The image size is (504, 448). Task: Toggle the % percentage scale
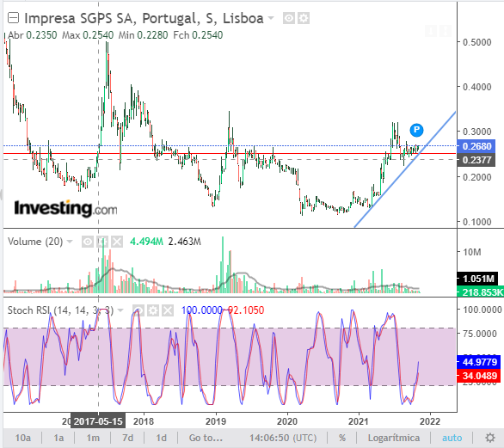tap(342, 438)
